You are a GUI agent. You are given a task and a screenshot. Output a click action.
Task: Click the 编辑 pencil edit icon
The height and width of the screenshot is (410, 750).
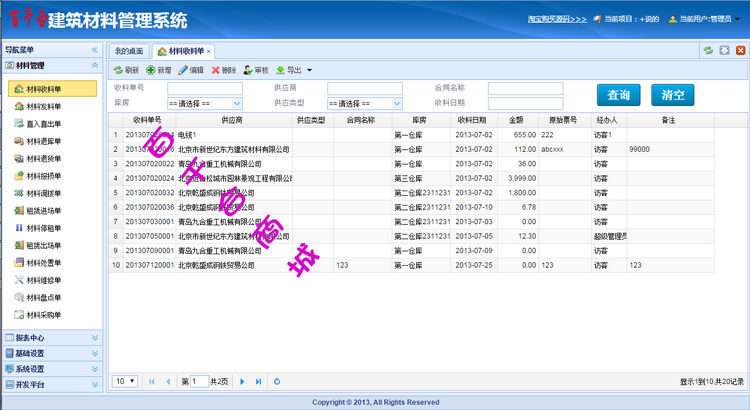(183, 70)
